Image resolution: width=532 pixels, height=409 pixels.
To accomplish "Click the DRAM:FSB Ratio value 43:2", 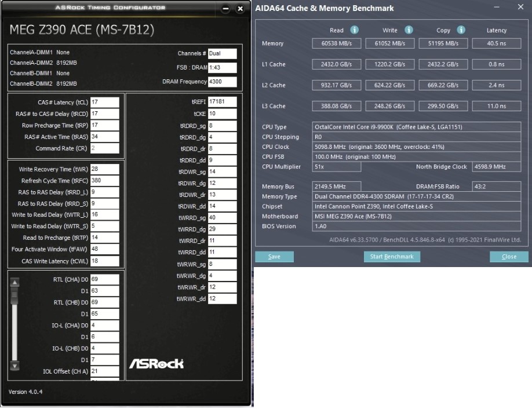I will click(x=497, y=187).
